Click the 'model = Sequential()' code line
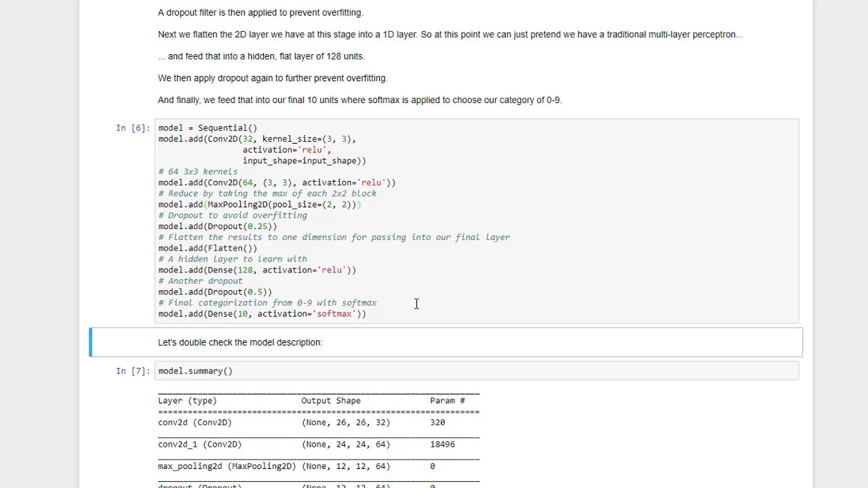 (x=208, y=128)
